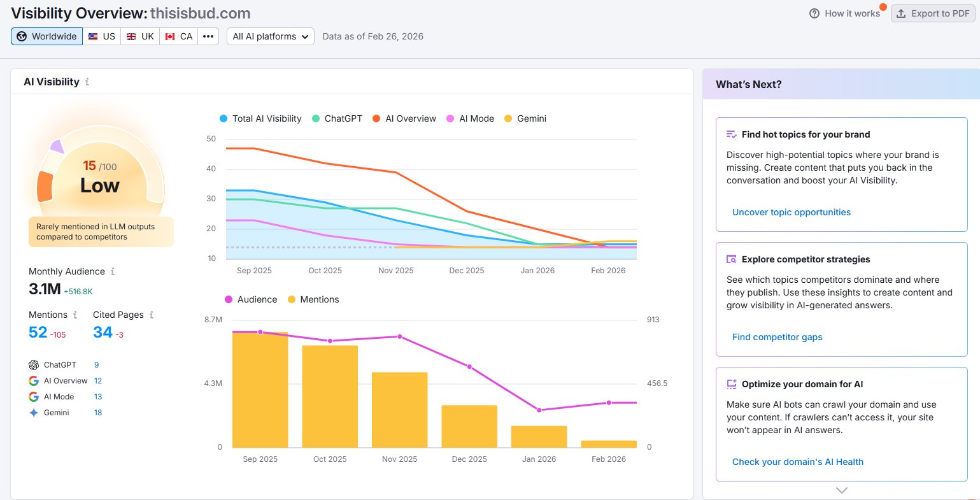980x500 pixels.
Task: Toggle the Audience legend series
Action: click(x=251, y=299)
